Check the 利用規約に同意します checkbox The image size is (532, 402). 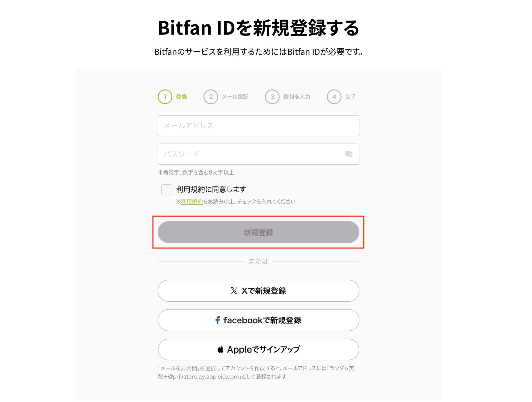[167, 190]
